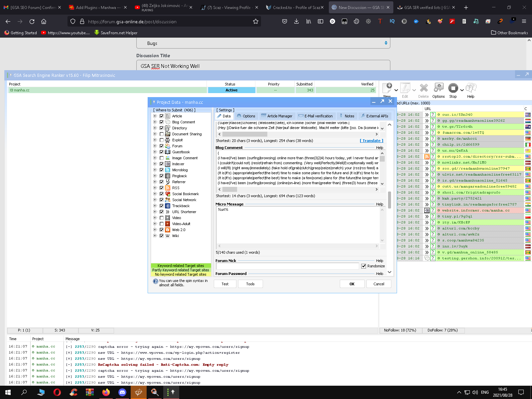Click the RSS feed icon in rsstop10.com row
This screenshot has width=532, height=399.
[x=427, y=157]
